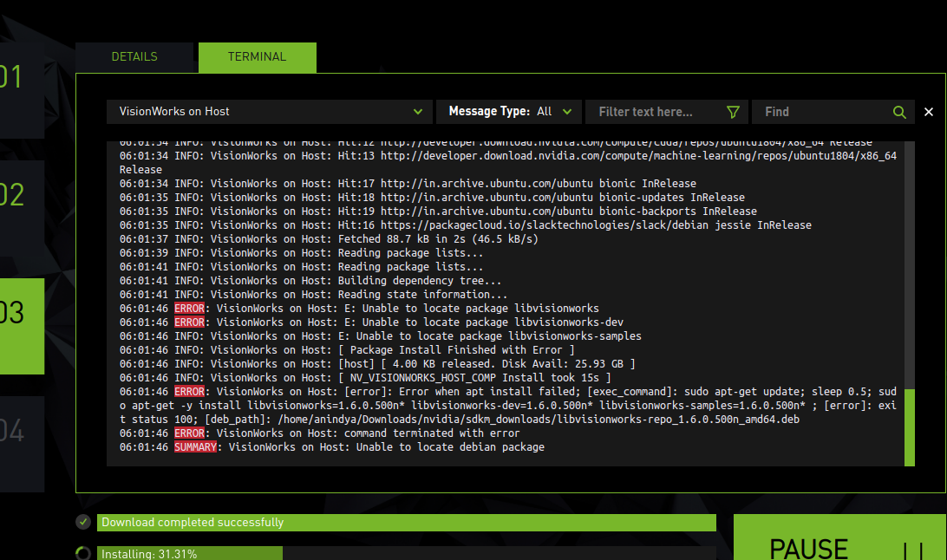
Task: Click log line 'Unable to locate package libvisionworks-samples'
Action: [381, 336]
